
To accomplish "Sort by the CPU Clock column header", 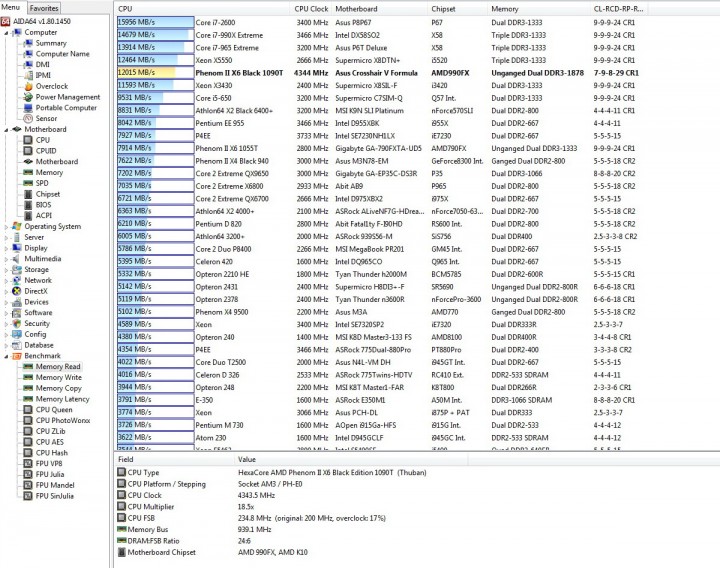I will [x=311, y=9].
